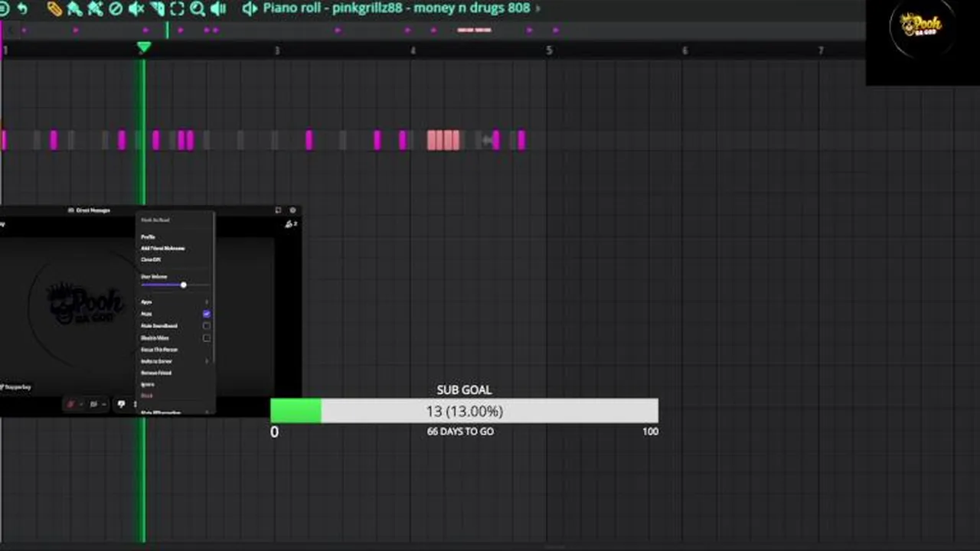Click the pink note just before bar 5
The image size is (980, 551).
click(521, 140)
